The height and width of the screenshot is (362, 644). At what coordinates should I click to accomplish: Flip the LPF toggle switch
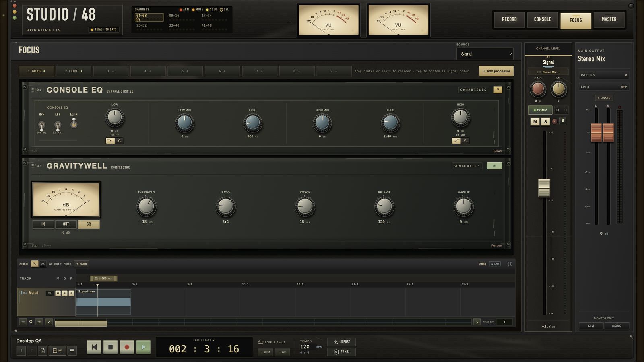click(58, 125)
